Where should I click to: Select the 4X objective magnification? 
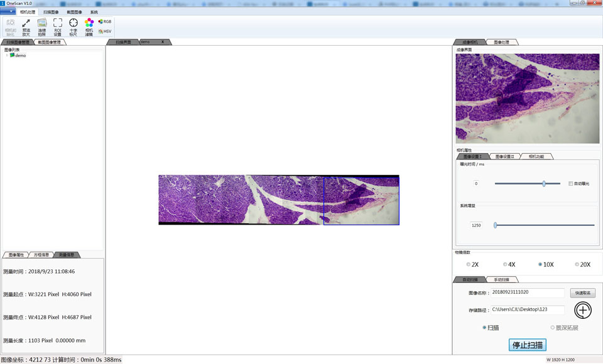click(505, 264)
